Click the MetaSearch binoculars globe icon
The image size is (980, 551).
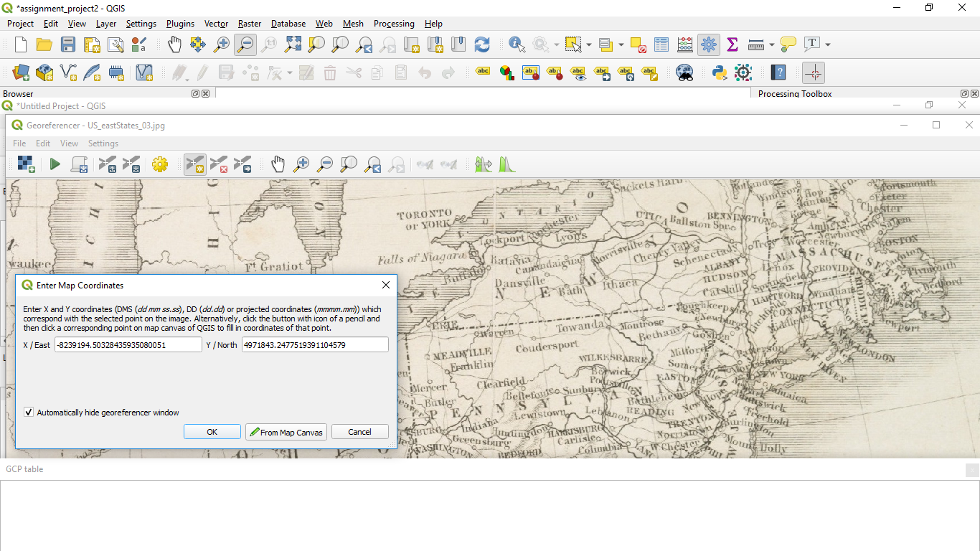(x=685, y=72)
